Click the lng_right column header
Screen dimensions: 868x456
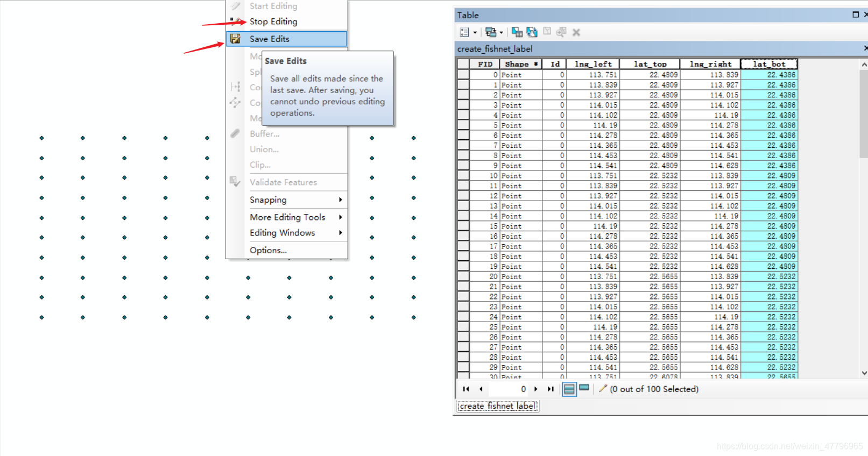click(x=710, y=64)
